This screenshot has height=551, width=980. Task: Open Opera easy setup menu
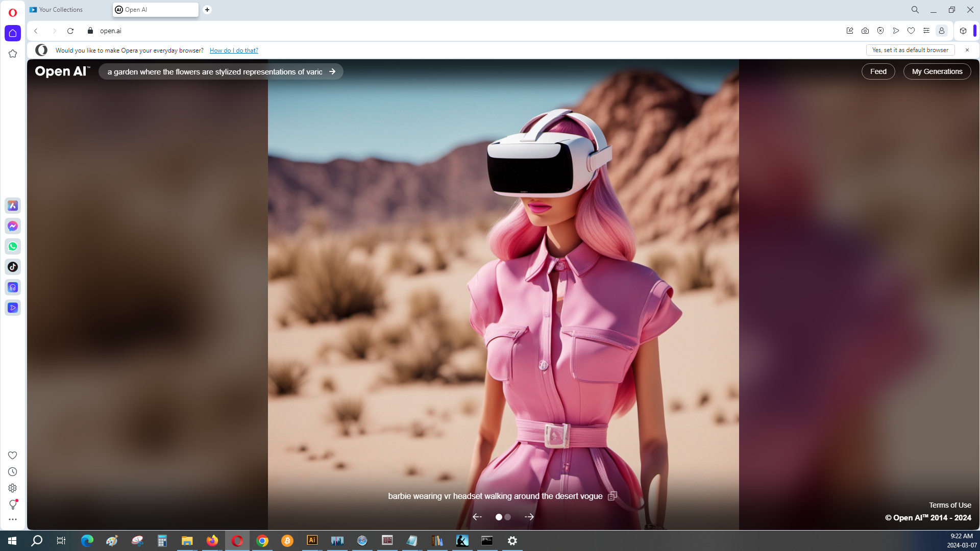tap(926, 31)
